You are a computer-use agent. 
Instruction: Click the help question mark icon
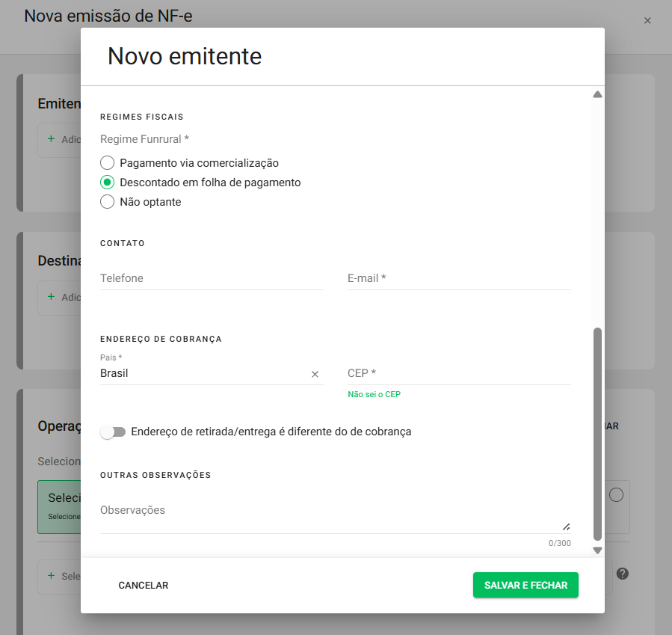pos(622,574)
